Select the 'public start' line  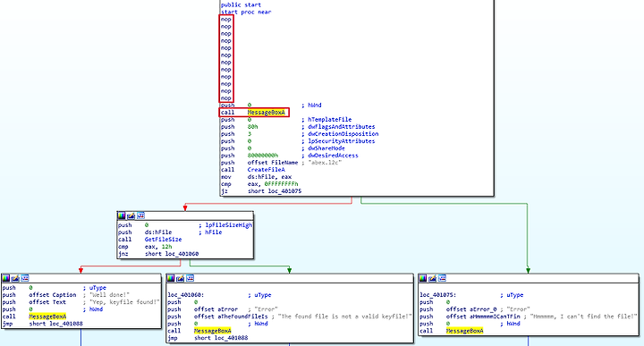(241, 5)
